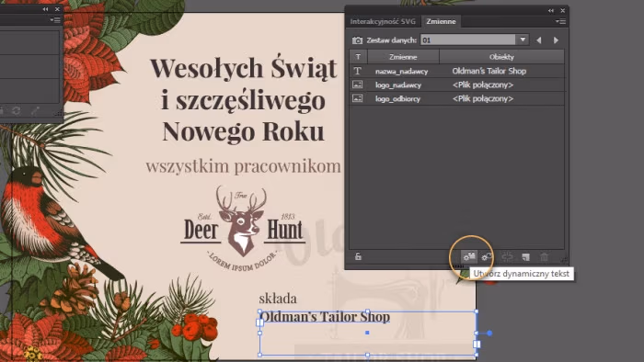The width and height of the screenshot is (644, 362).
Task: Collapse the left panel with its double arrows
Action: [x=46, y=9]
